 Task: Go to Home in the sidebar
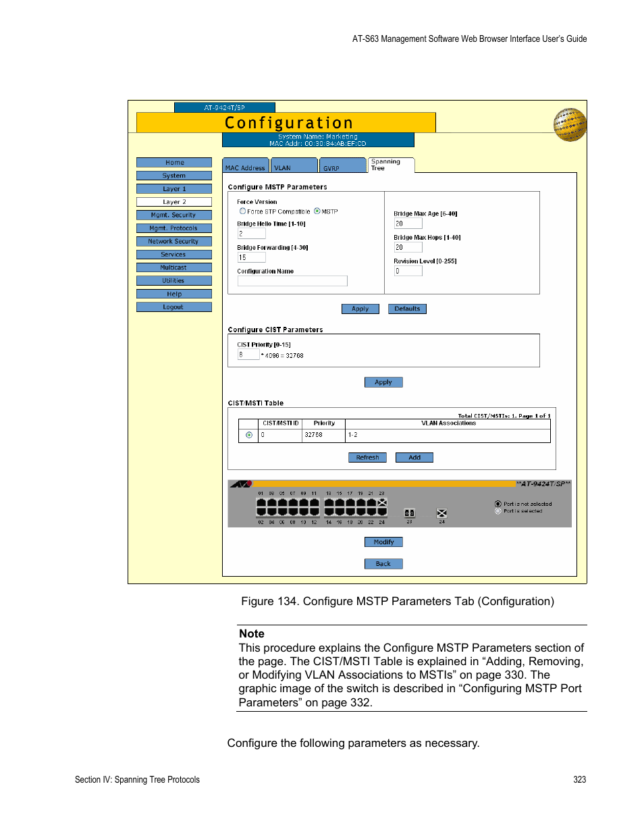tap(174, 163)
